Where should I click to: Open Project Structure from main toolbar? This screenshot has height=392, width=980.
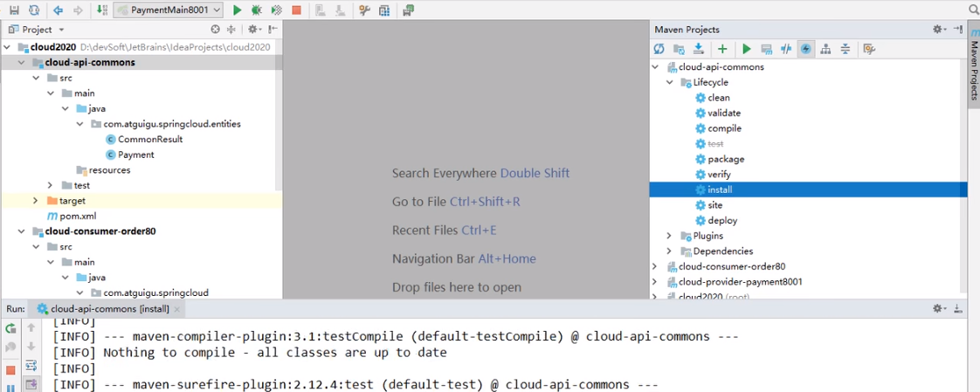[x=384, y=10]
